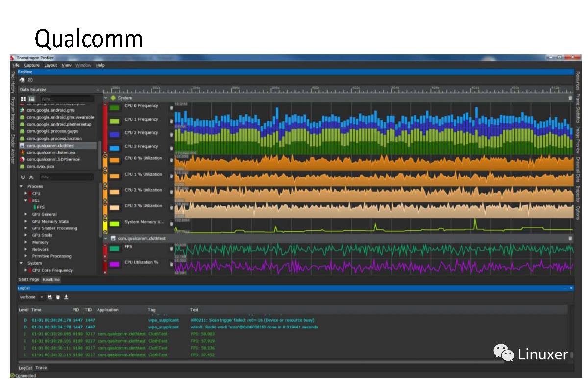Expand the CPU tree node

click(x=26, y=193)
